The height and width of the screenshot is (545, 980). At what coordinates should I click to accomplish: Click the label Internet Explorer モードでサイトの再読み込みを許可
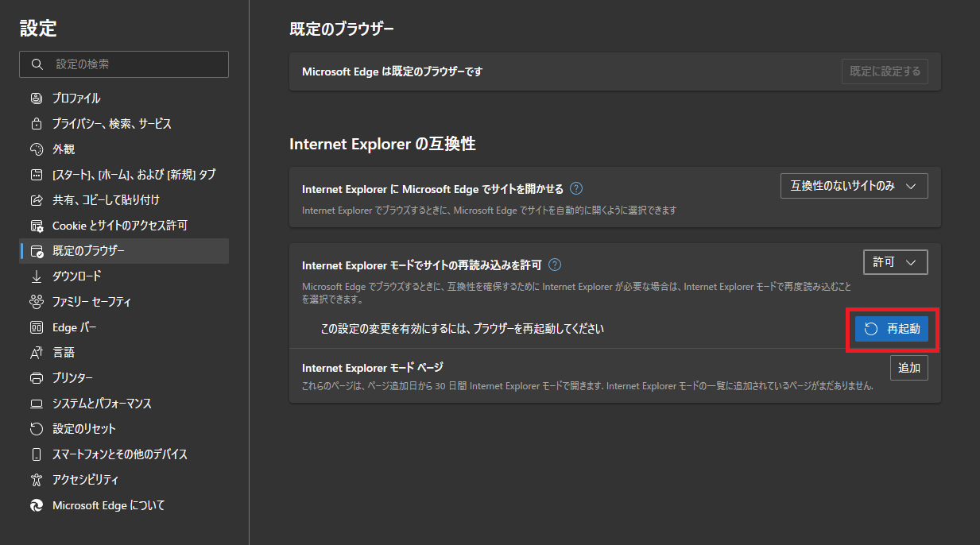(422, 265)
